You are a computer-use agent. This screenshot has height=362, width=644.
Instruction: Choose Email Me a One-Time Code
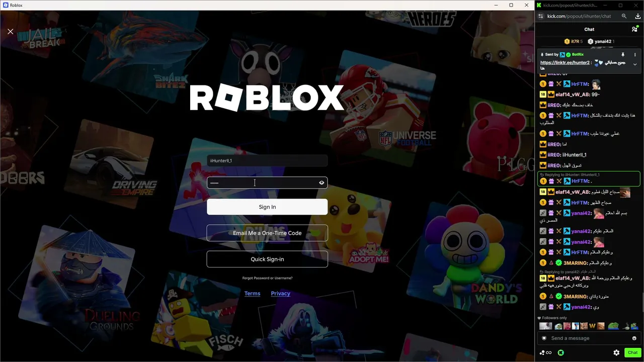[x=267, y=233]
